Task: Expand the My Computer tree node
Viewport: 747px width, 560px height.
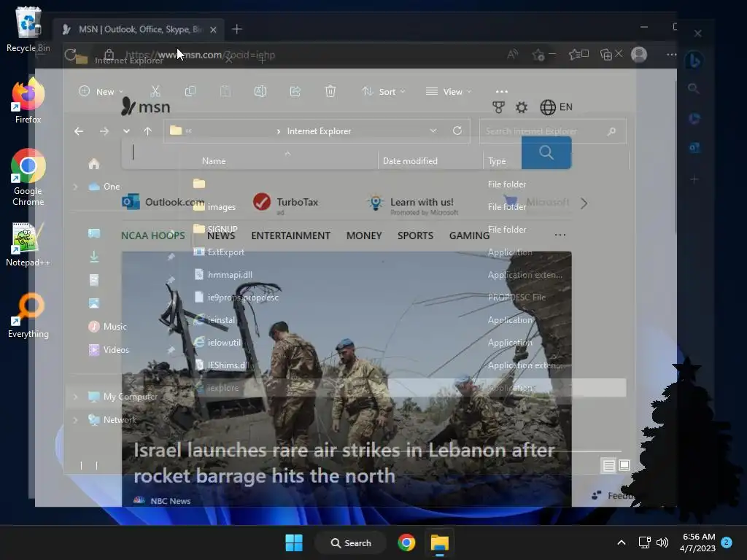Action: (x=75, y=396)
